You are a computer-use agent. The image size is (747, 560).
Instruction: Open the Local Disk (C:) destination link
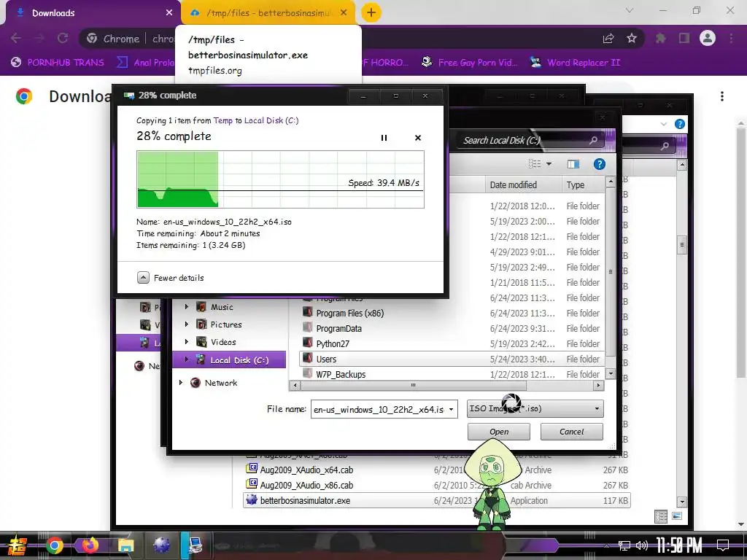tap(271, 120)
